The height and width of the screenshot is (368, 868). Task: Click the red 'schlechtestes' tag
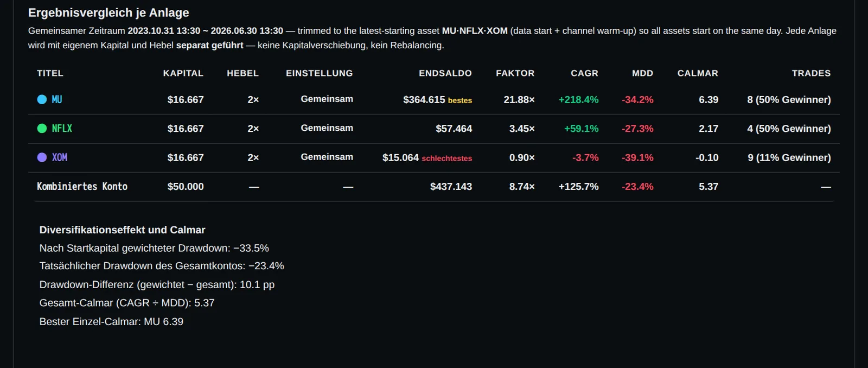click(447, 158)
